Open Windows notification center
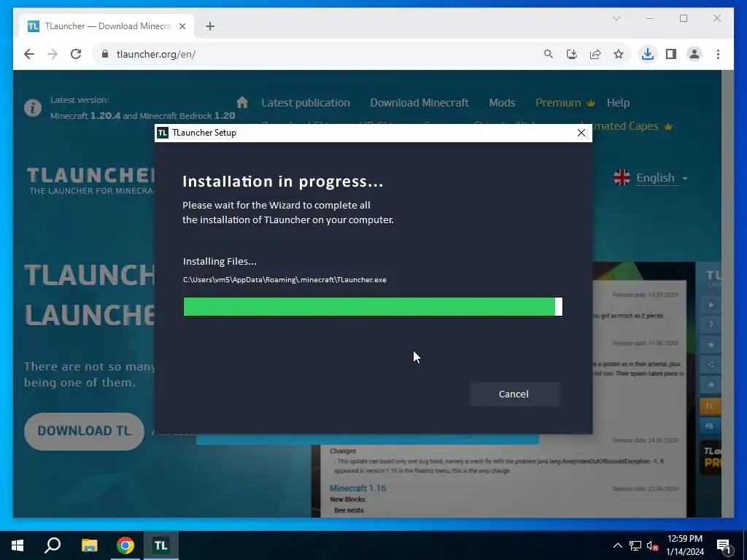 coord(723,545)
